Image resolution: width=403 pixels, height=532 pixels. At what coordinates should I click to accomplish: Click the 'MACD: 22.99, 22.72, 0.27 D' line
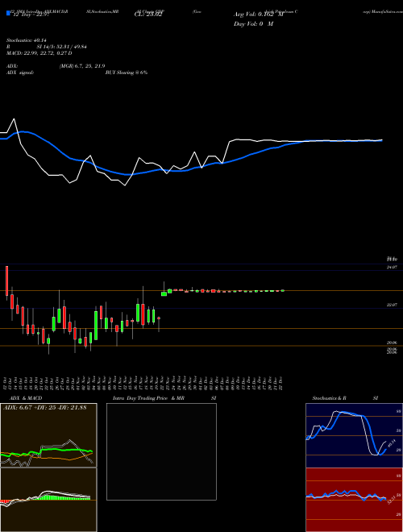pyautogui.click(x=39, y=53)
